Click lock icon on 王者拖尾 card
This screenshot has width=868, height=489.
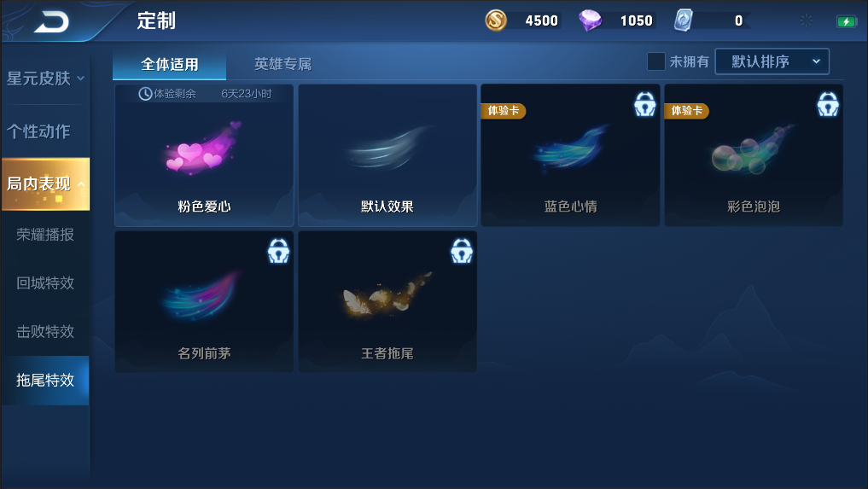point(462,250)
